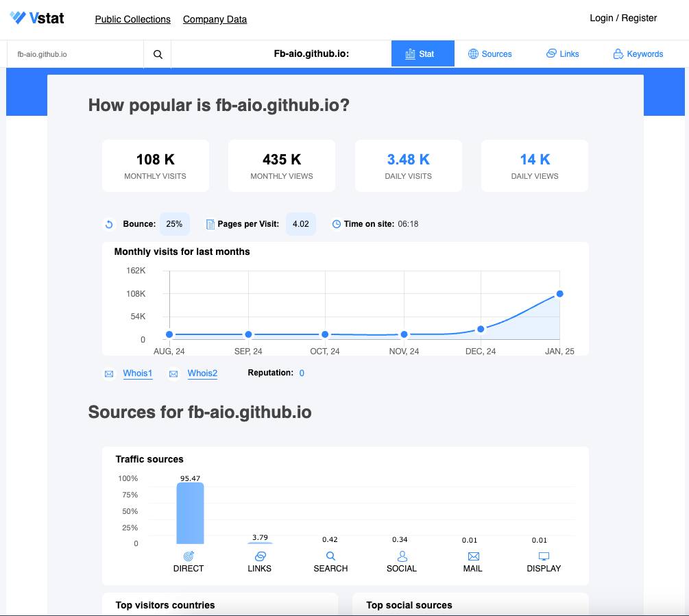Viewport: 689px width, 616px height.
Task: Switch to the Sources tab
Action: (489, 53)
